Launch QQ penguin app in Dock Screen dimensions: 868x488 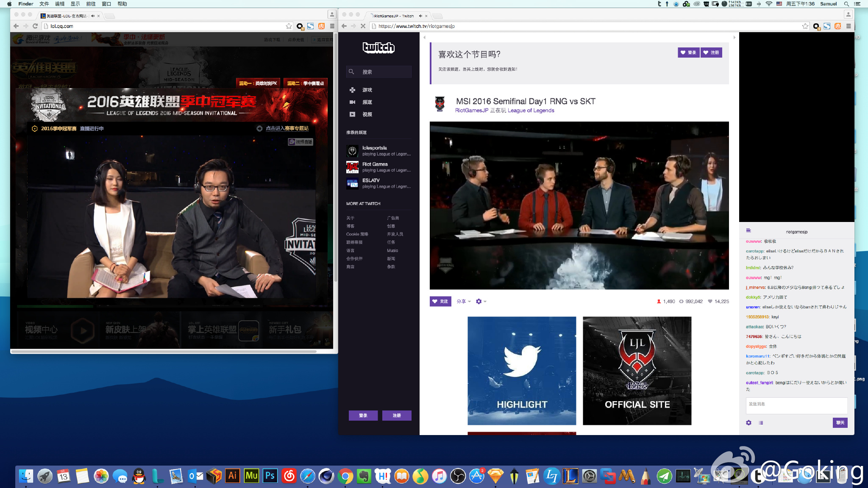pos(139,476)
